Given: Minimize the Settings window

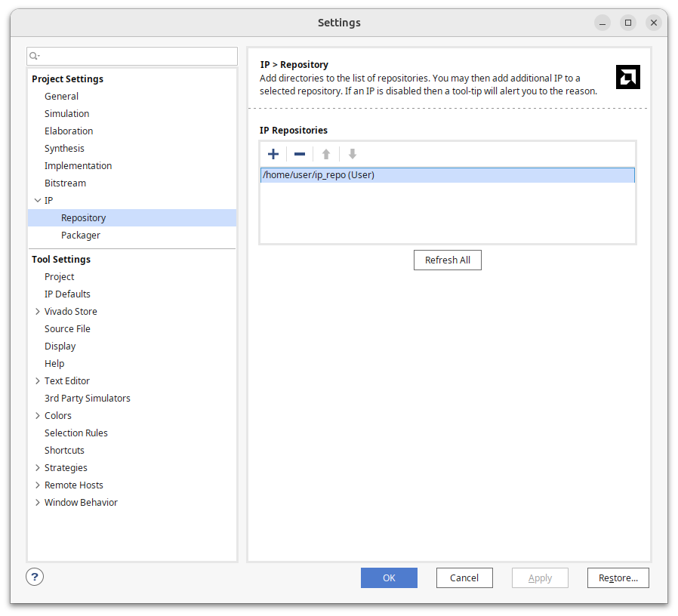Looking at the screenshot, I should pos(602,23).
